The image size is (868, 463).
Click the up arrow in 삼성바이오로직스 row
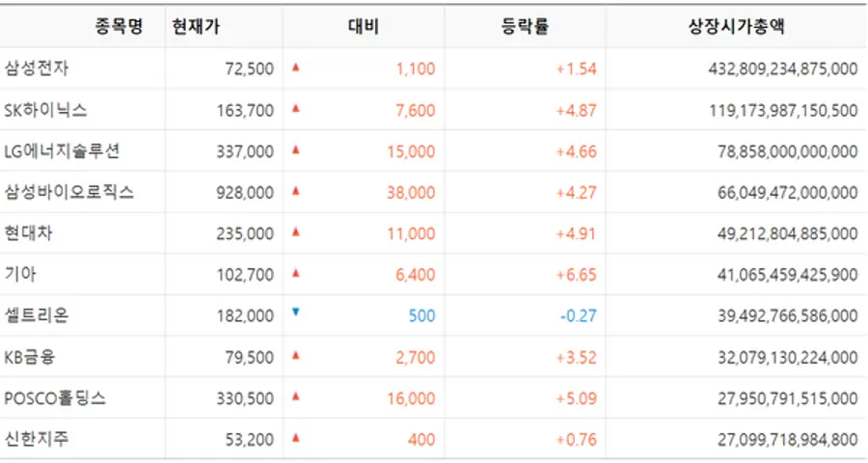(296, 191)
